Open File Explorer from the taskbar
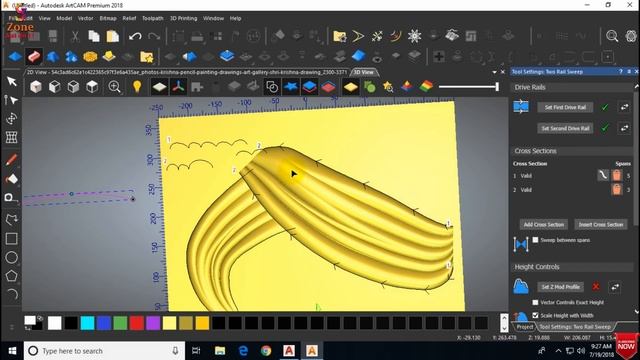The height and width of the screenshot is (360, 640). pos(220,351)
